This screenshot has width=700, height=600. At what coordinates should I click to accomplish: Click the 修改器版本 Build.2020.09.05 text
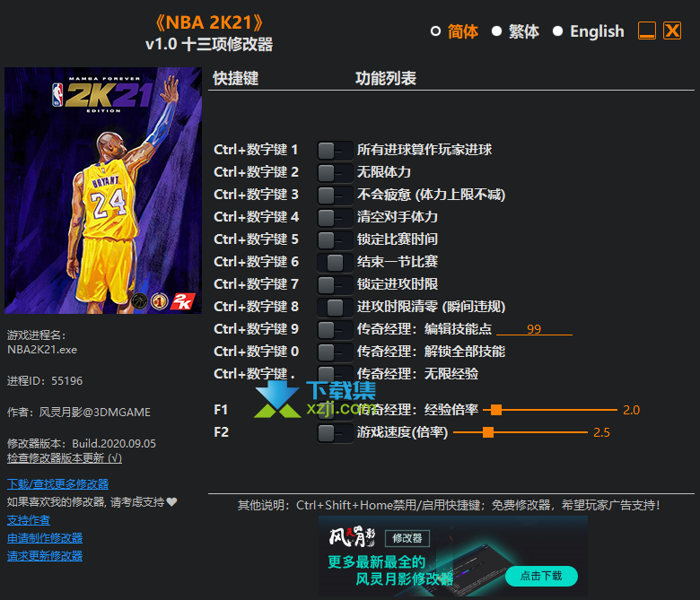[82, 444]
